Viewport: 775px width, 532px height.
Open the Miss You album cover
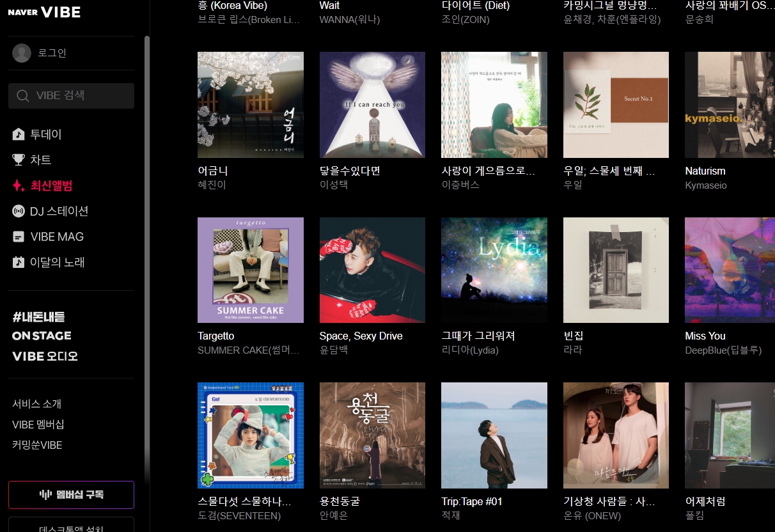[x=730, y=270]
